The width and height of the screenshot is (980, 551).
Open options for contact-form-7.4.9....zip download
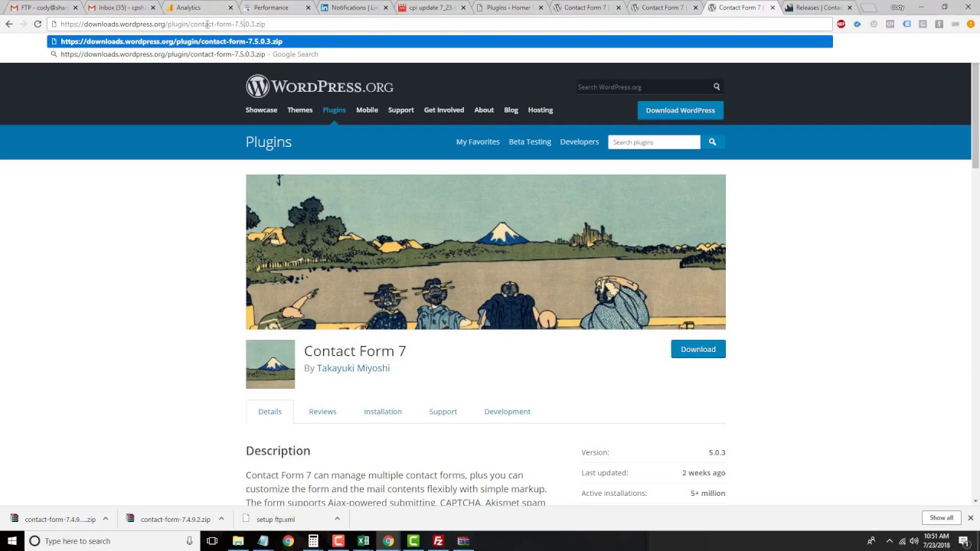point(106,519)
